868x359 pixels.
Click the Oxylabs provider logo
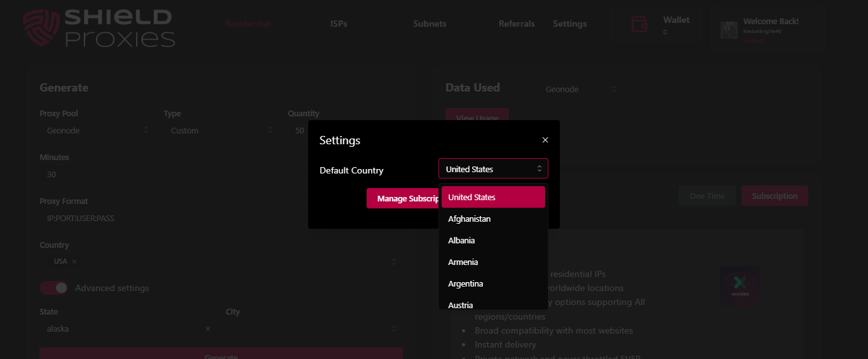(739, 285)
